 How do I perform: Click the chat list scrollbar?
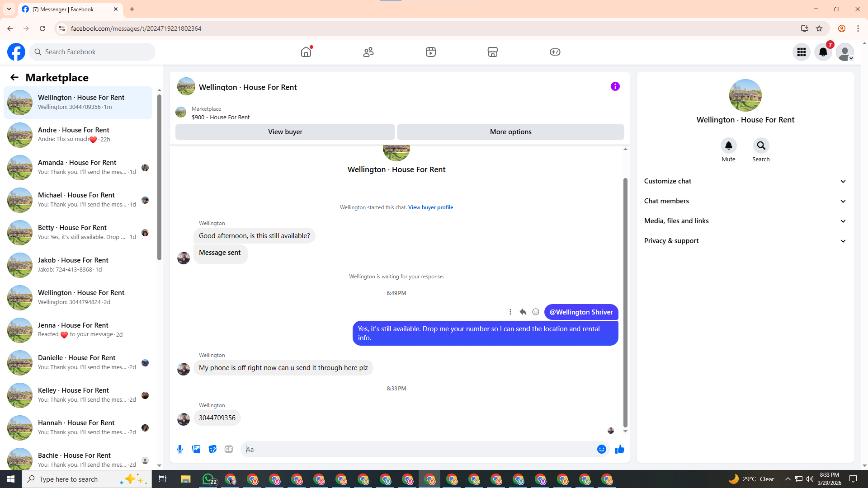[x=159, y=176]
